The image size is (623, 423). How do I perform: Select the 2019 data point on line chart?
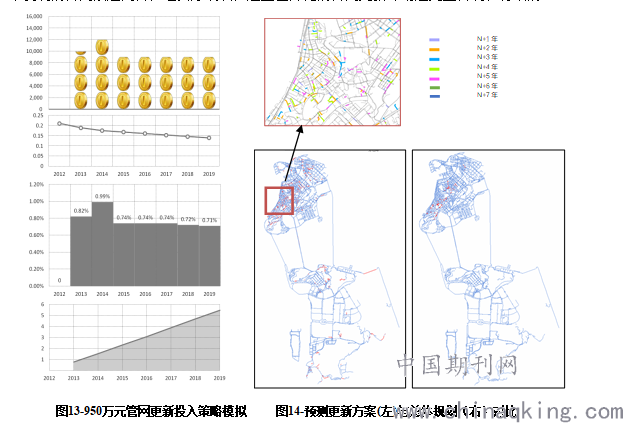209,138
